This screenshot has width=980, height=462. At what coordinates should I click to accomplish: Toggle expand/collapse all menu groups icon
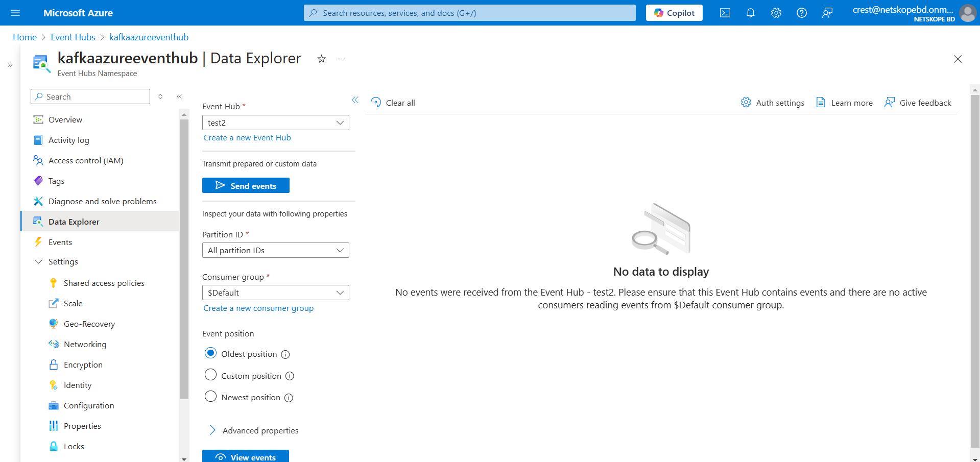pyautogui.click(x=160, y=96)
